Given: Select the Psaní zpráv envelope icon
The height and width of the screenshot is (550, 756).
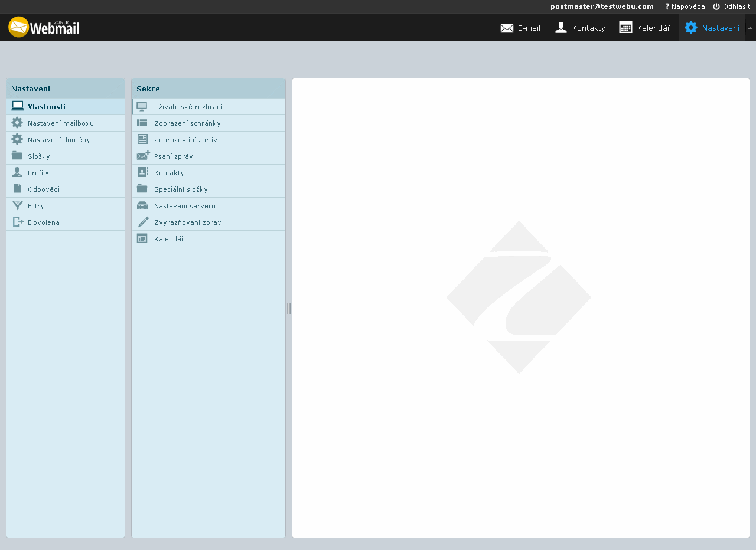Looking at the screenshot, I should [143, 156].
